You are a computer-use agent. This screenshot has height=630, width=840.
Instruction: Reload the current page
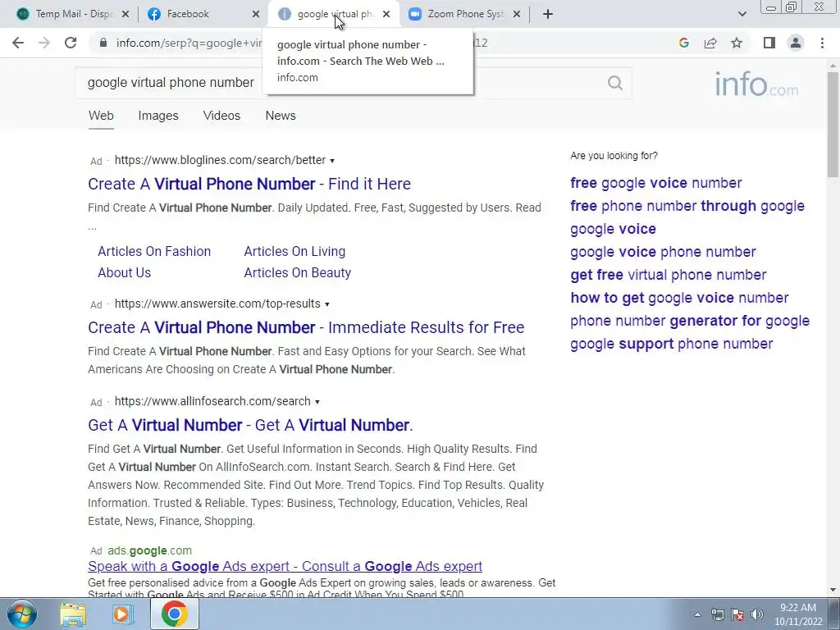[x=71, y=43]
